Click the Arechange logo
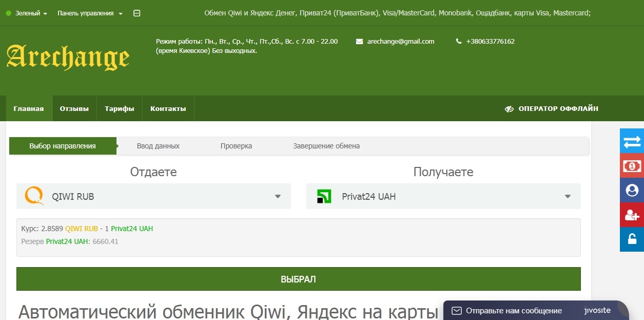The width and height of the screenshot is (644, 320). [x=68, y=57]
